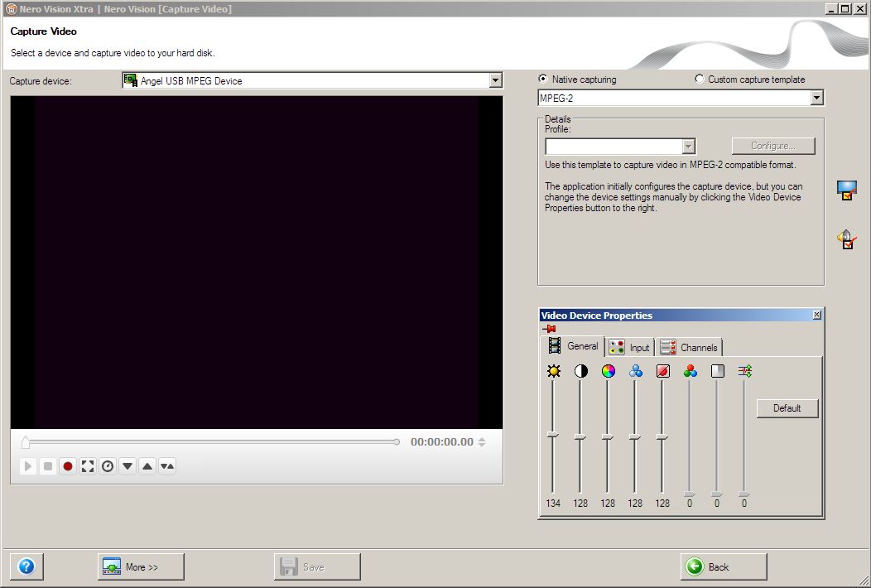The width and height of the screenshot is (871, 588).
Task: Open Video Device Properties via the monitor icon
Action: [x=846, y=190]
